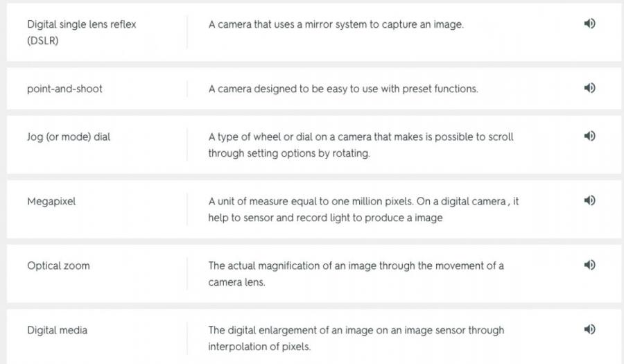
Task: Select the 'point-and-shoot' term
Action: [64, 89]
